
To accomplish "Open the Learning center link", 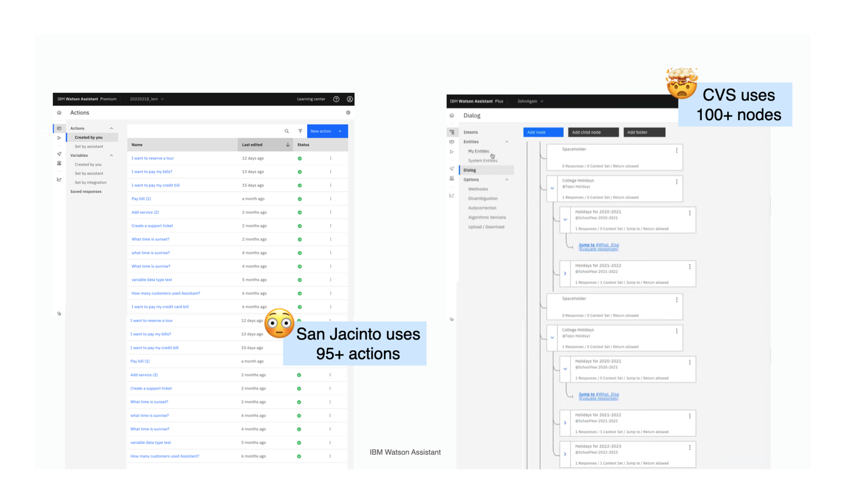I will 311,99.
